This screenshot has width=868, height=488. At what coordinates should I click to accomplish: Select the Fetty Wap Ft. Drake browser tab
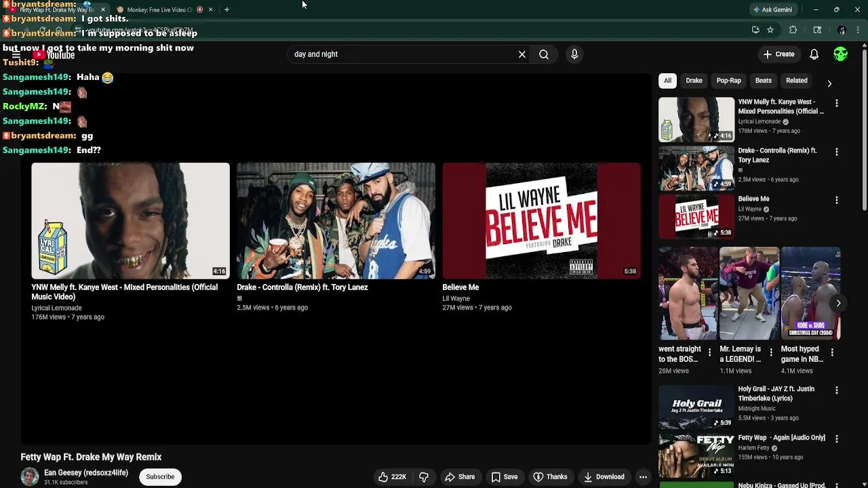[56, 9]
